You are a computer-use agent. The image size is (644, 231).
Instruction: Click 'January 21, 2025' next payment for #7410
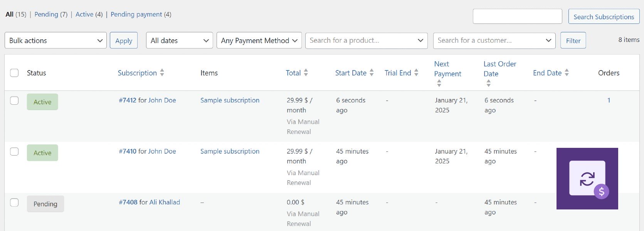click(x=451, y=156)
